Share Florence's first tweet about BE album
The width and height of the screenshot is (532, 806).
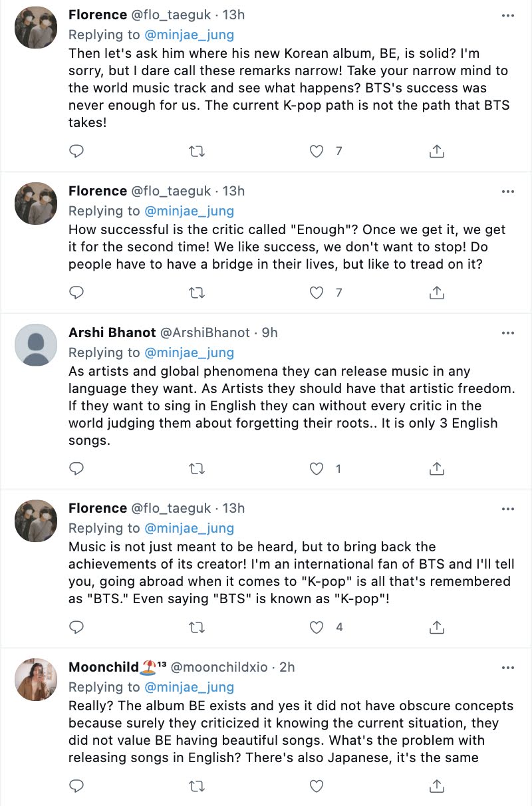pos(436,152)
